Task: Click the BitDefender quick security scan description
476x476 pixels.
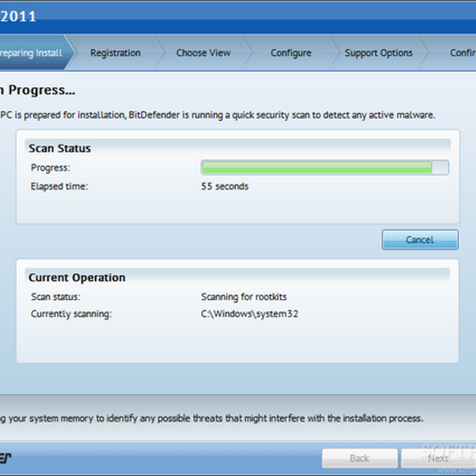Action: point(218,115)
